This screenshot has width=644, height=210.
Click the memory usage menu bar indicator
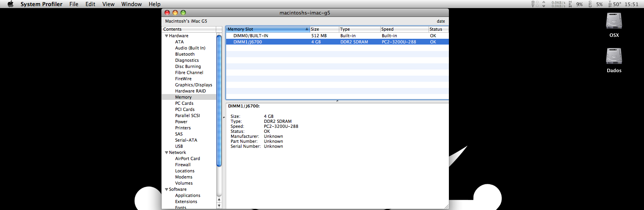tap(576, 4)
